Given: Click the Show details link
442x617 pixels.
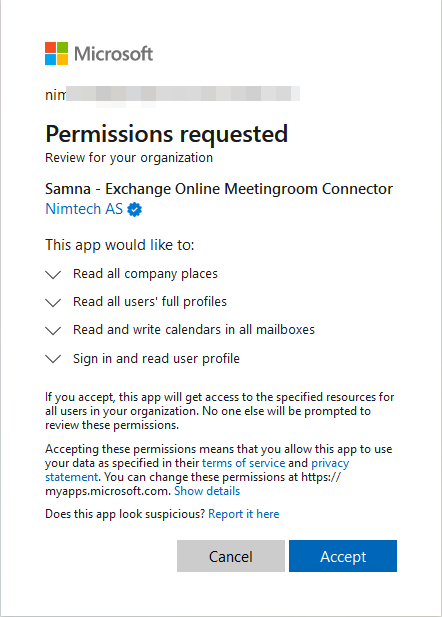Looking at the screenshot, I should [x=207, y=491].
